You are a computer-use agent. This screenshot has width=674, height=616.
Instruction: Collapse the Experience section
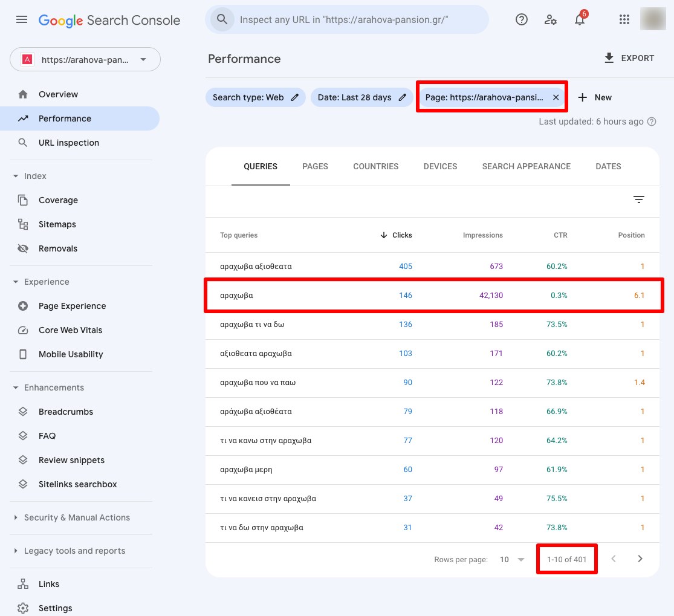pyautogui.click(x=16, y=282)
